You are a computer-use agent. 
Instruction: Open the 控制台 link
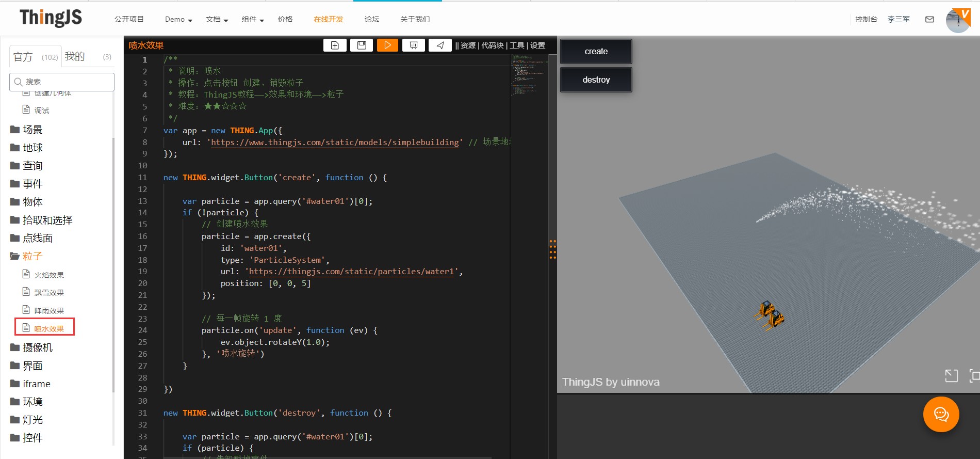tap(866, 19)
